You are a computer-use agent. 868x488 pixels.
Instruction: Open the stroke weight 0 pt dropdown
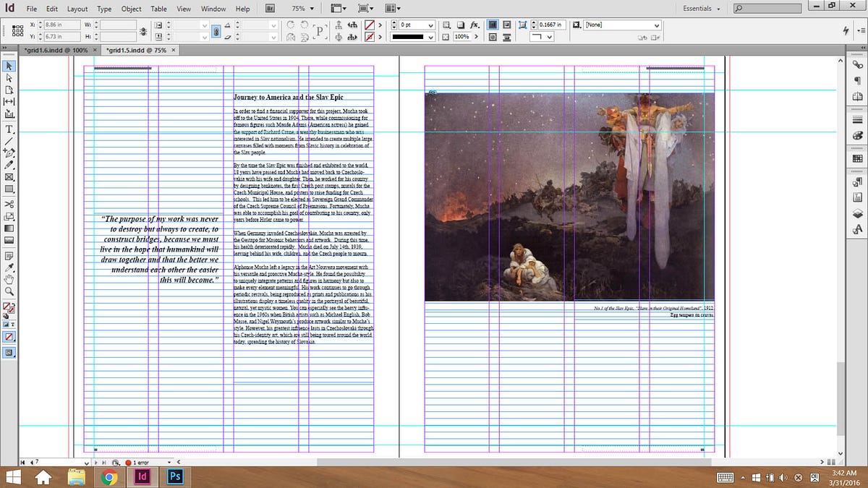[431, 25]
